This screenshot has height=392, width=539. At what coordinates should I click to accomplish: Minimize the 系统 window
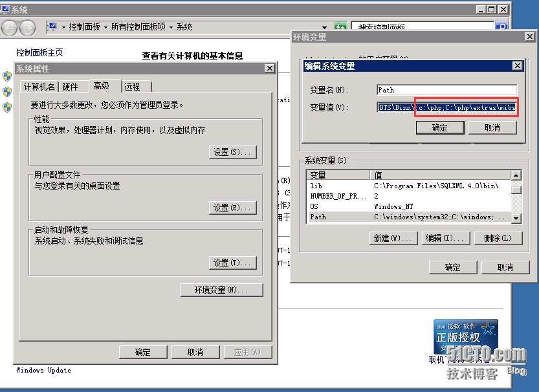pos(481,9)
